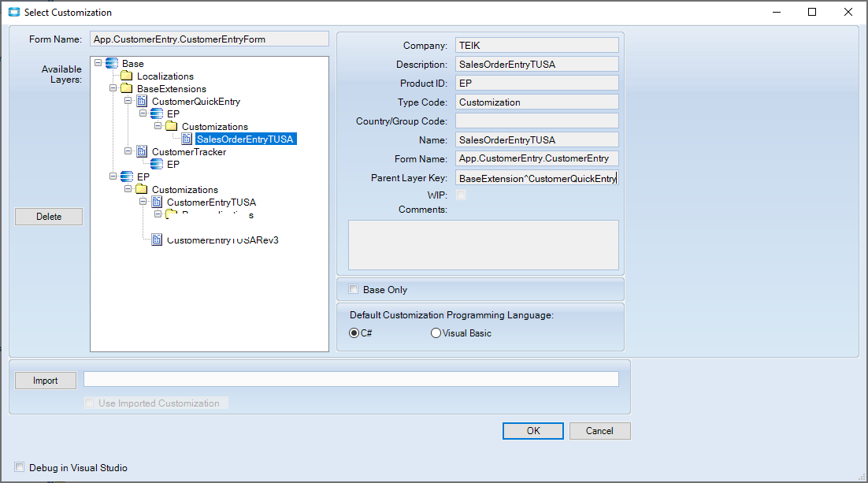Click the Select Customization window title icon
The width and height of the screenshot is (868, 483).
coord(14,12)
